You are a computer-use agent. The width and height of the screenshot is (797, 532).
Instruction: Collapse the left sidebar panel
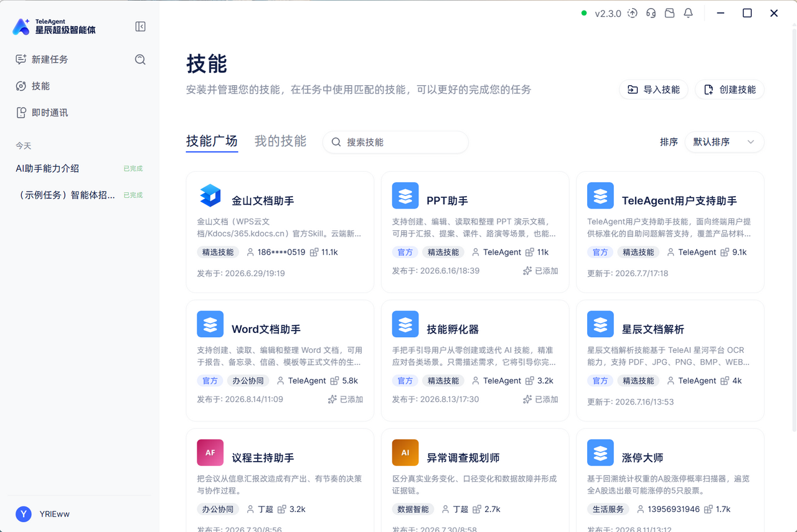coord(140,26)
